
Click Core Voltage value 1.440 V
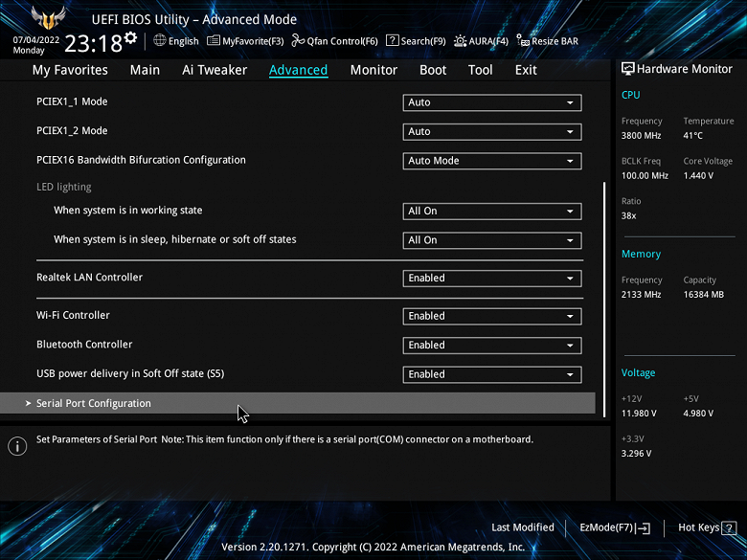click(698, 176)
